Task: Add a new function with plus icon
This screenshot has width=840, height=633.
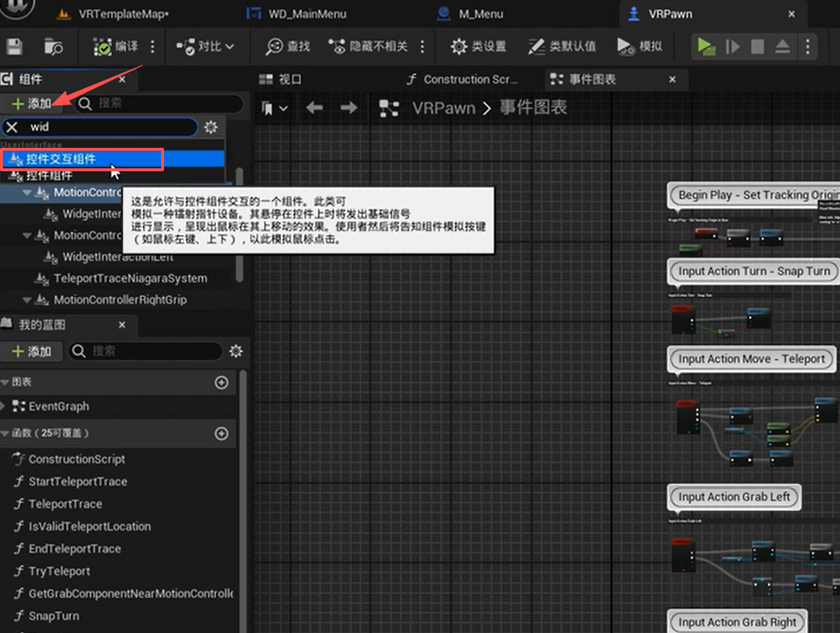Action: coord(221,434)
